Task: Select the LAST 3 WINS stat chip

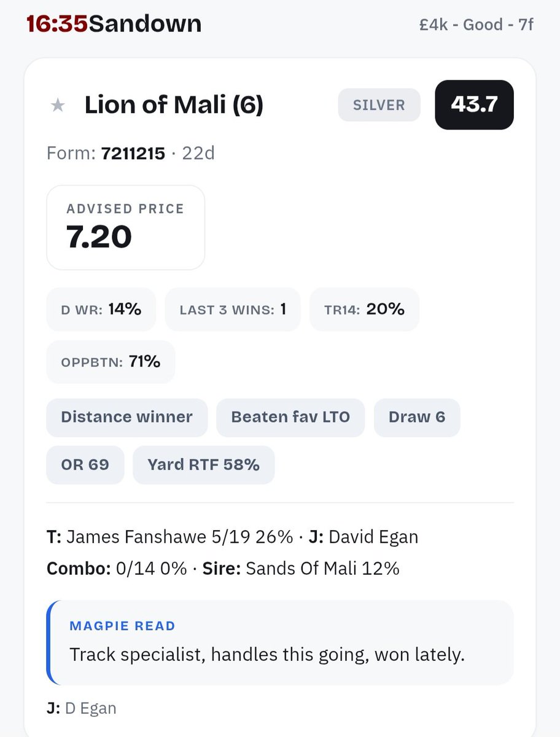Action: click(233, 310)
